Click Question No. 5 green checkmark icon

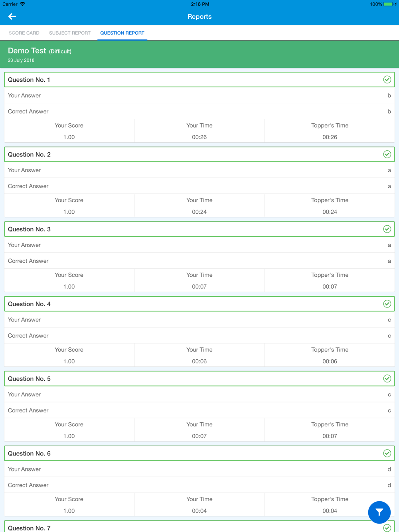(x=387, y=378)
